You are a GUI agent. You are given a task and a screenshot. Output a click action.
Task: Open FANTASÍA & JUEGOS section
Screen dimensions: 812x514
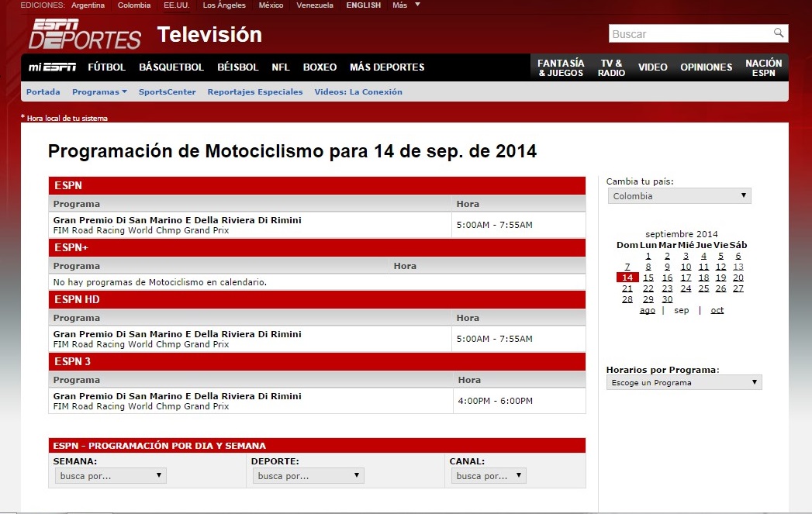(561, 67)
